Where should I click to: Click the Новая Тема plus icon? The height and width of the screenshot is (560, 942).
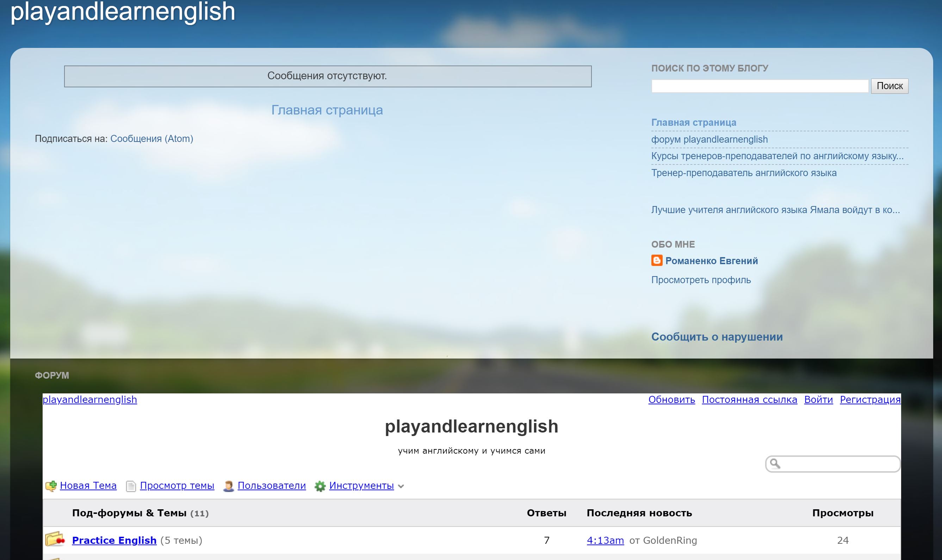[51, 486]
